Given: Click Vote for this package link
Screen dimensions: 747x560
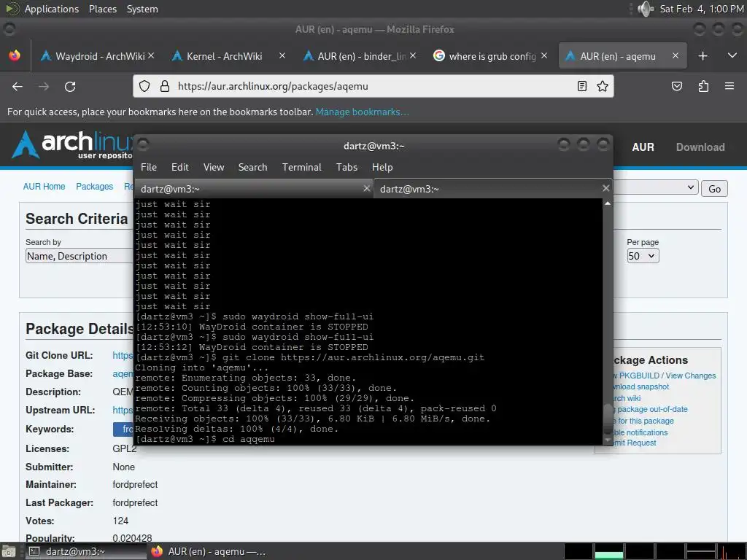Looking at the screenshot, I should click(x=643, y=421).
